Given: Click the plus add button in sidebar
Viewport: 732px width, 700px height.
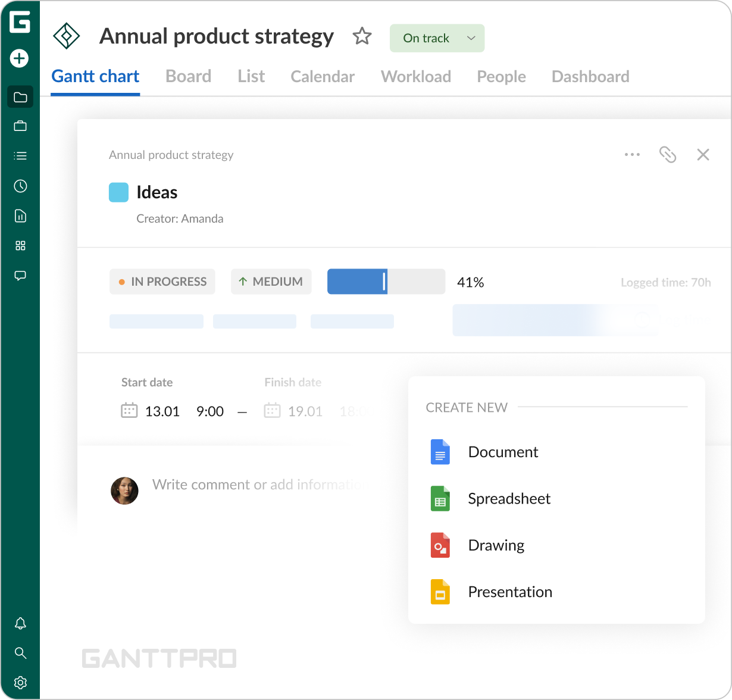Looking at the screenshot, I should click(x=20, y=58).
